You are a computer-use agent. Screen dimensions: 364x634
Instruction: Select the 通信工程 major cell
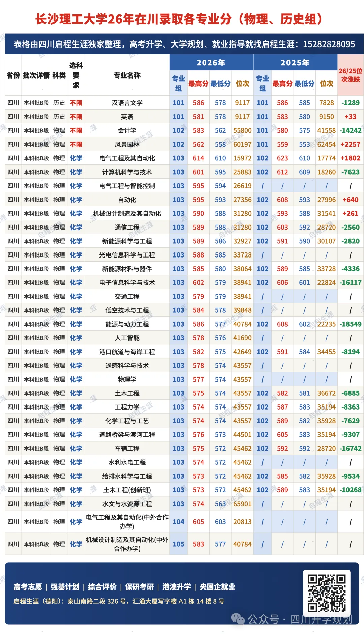127,227
